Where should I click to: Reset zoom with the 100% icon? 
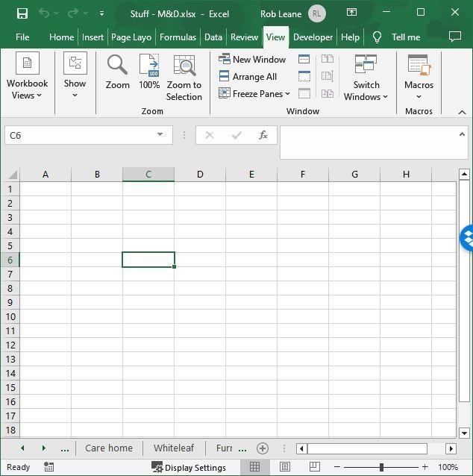[149, 66]
